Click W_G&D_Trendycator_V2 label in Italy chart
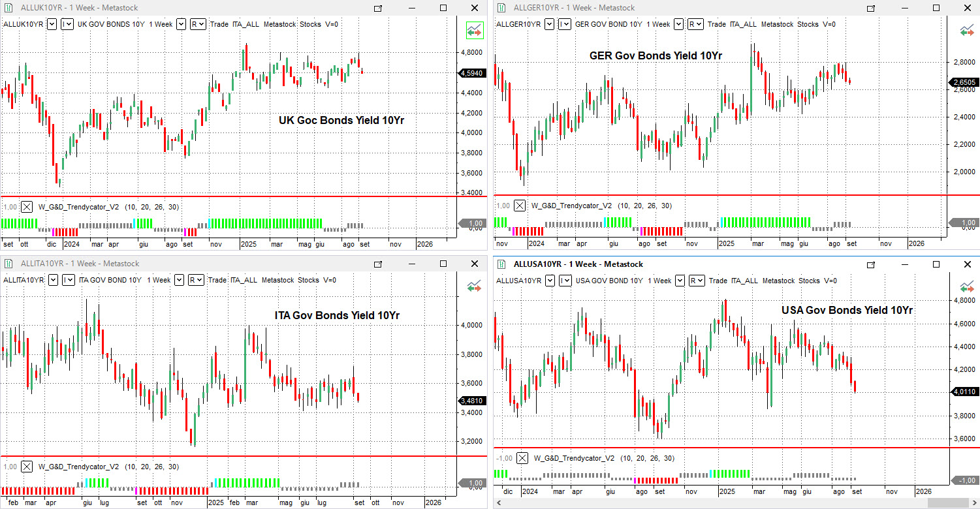Screen dimensions: 980x509 coord(78,467)
